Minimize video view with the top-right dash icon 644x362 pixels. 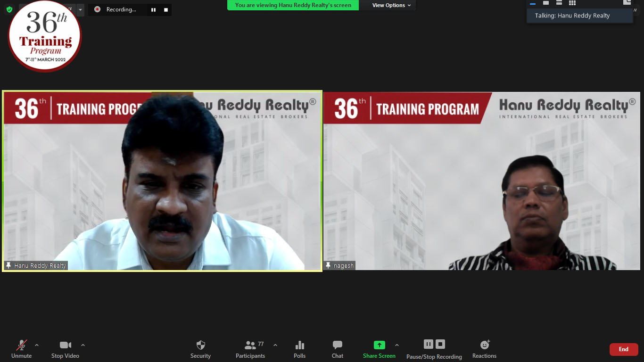pyautogui.click(x=533, y=3)
